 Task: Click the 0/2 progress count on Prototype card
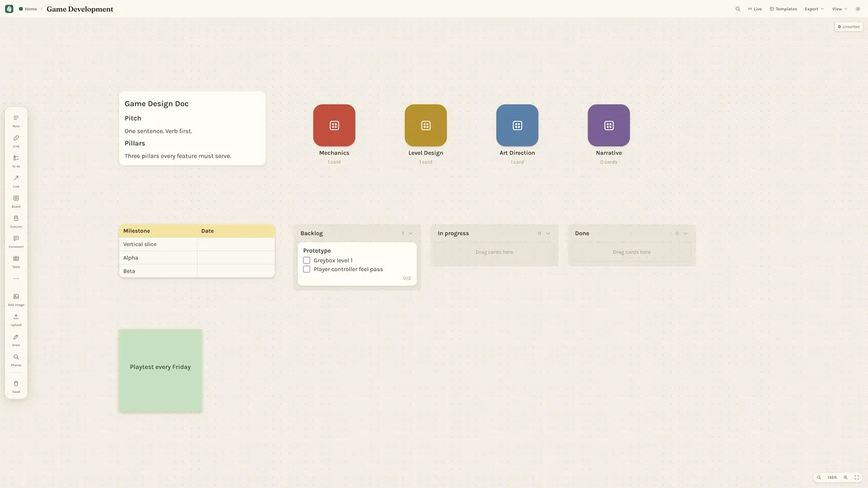pos(407,278)
